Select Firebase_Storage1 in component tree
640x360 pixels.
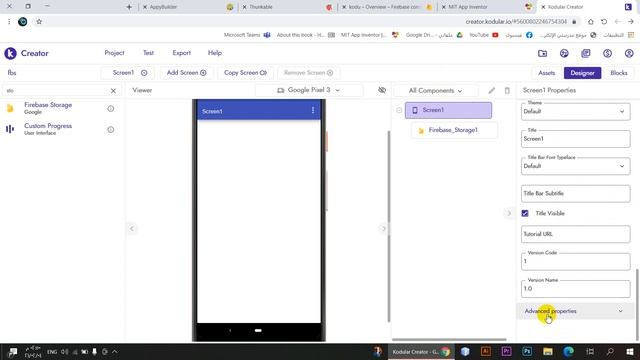pyautogui.click(x=454, y=130)
